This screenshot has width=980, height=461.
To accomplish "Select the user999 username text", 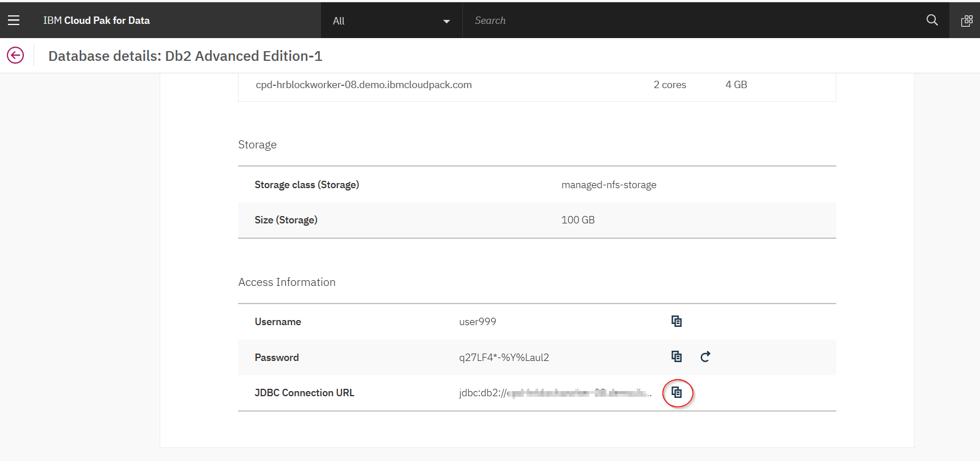I will click(x=478, y=322).
